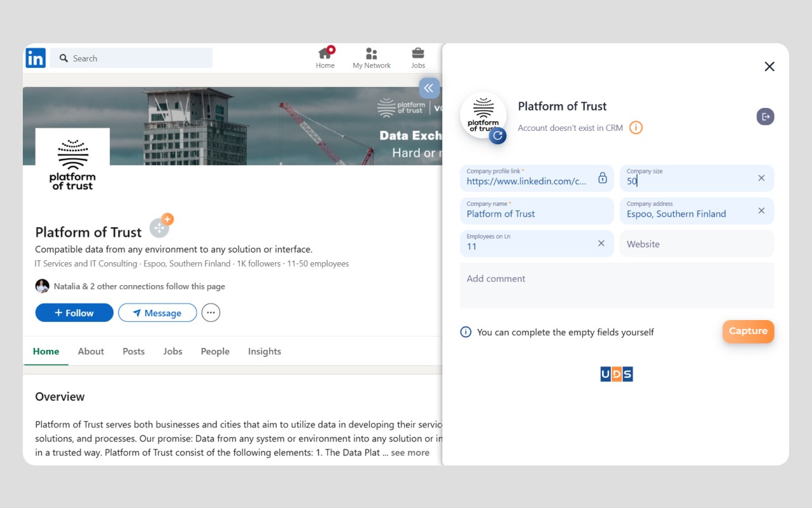Open the more options ellipsis button
Image resolution: width=812 pixels, height=508 pixels.
click(x=211, y=312)
